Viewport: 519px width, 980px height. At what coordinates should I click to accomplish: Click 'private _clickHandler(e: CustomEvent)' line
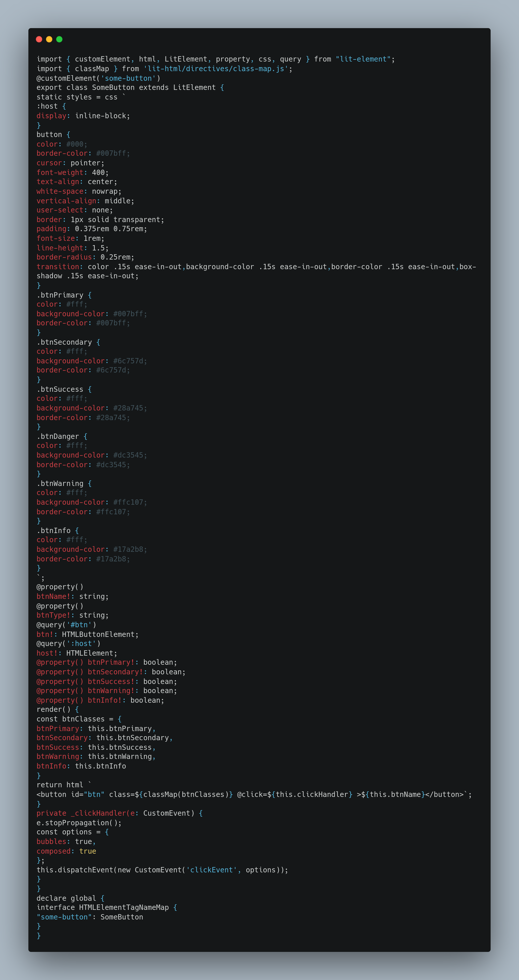pos(120,813)
